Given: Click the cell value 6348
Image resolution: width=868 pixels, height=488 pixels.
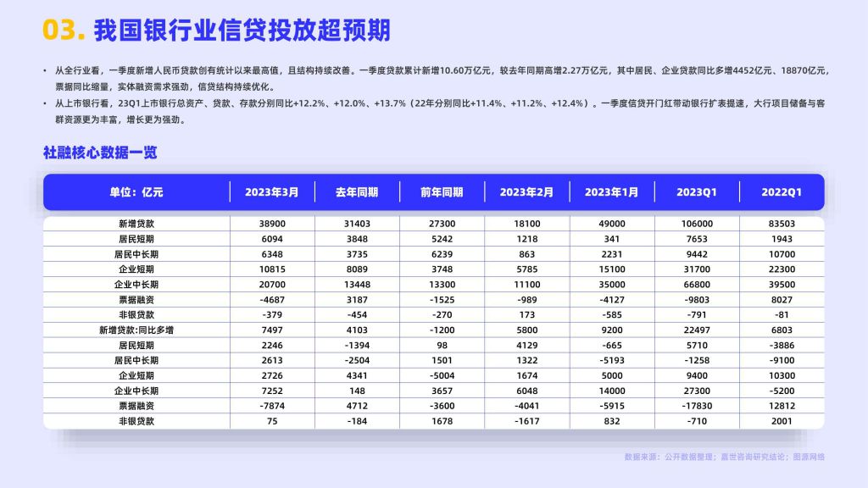Looking at the screenshot, I should (272, 254).
